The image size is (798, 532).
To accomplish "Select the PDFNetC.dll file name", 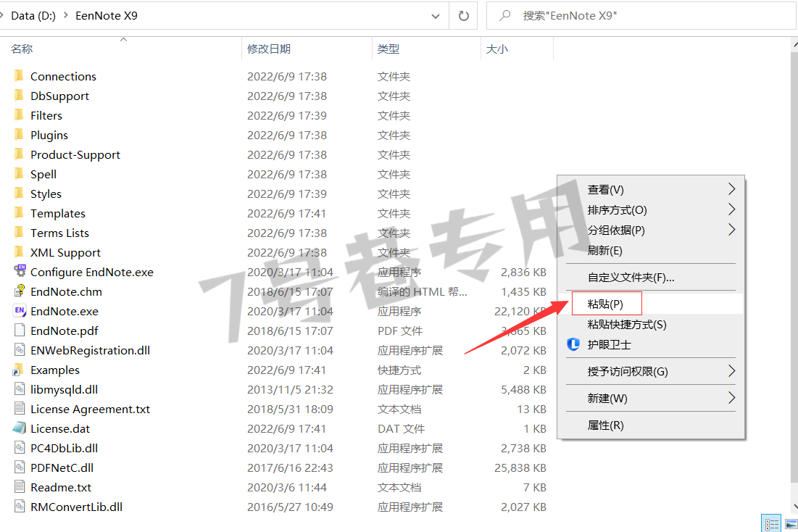I will point(62,467).
